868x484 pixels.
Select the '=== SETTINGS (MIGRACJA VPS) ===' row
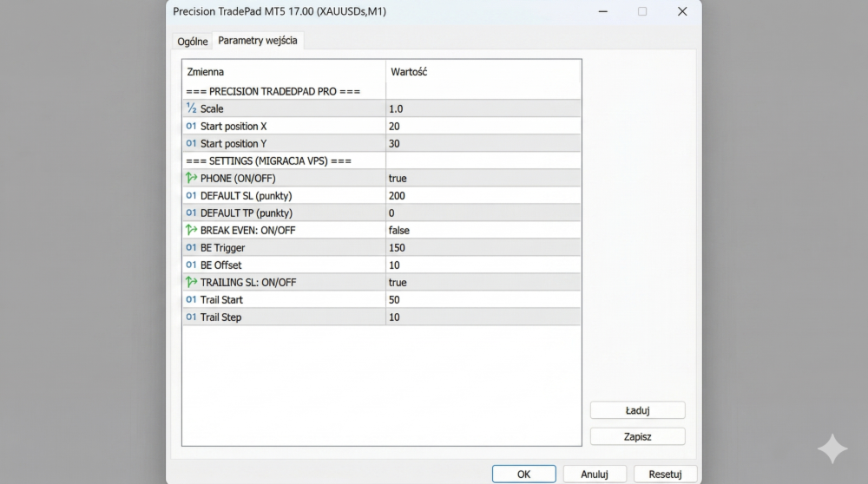pyautogui.click(x=381, y=161)
